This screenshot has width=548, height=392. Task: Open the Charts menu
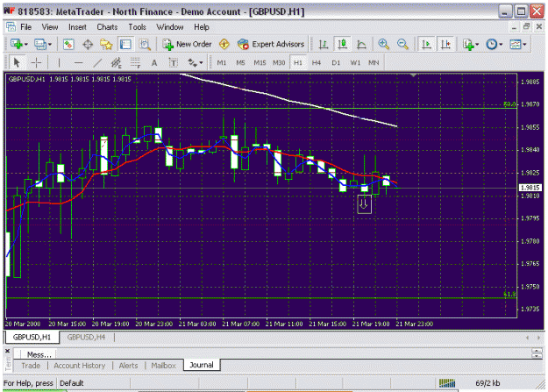tap(107, 27)
